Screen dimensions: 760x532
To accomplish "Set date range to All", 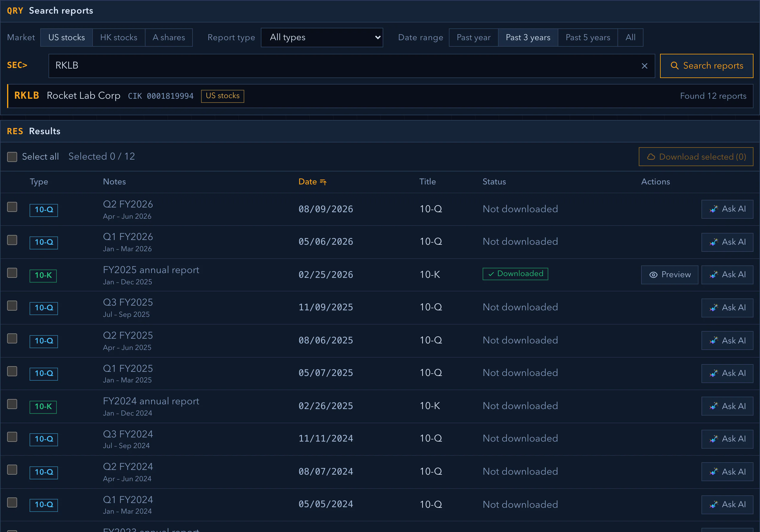I will click(x=630, y=37).
